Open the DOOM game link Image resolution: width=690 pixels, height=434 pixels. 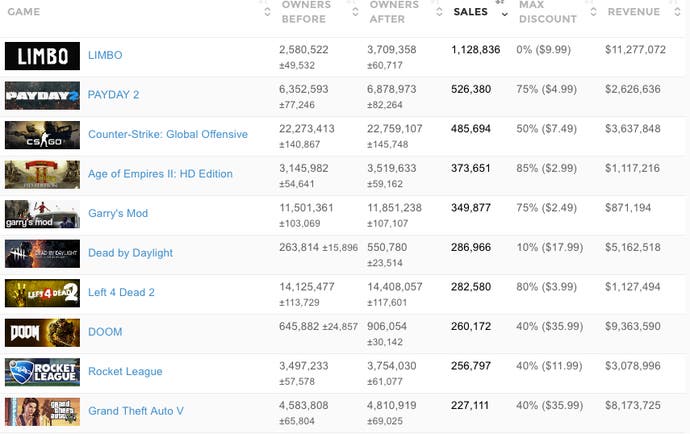coord(105,332)
